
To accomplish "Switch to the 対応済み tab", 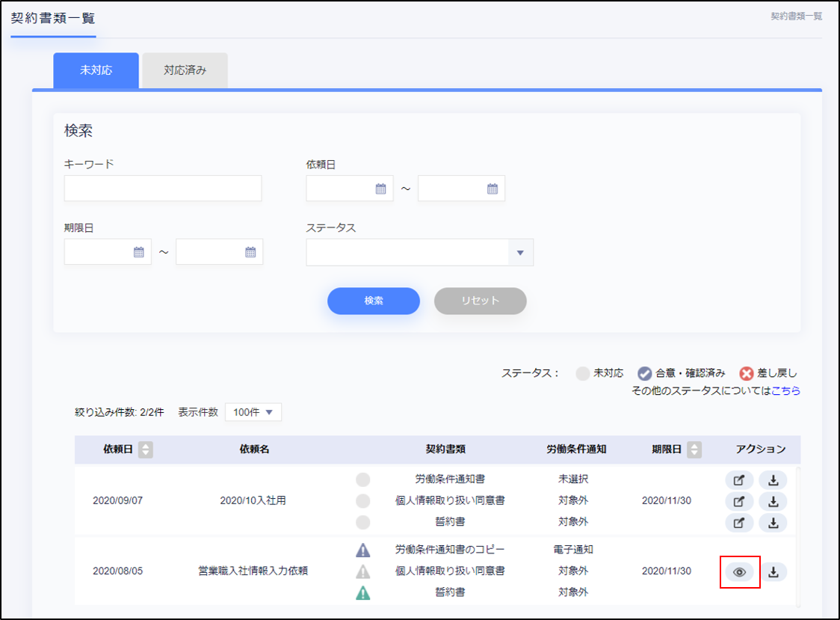I will coord(185,71).
